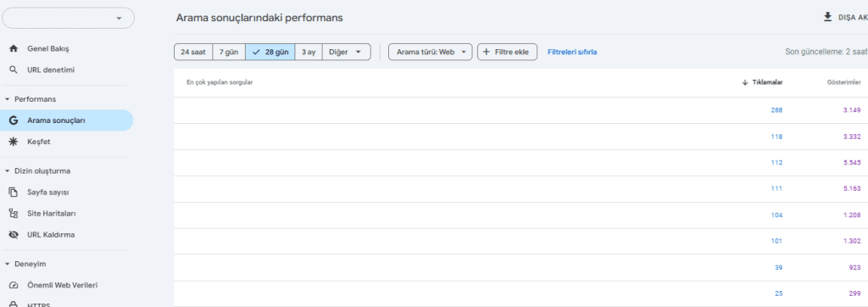868x307 pixels.
Task: Click the 3.332 impressions value
Action: [852, 137]
